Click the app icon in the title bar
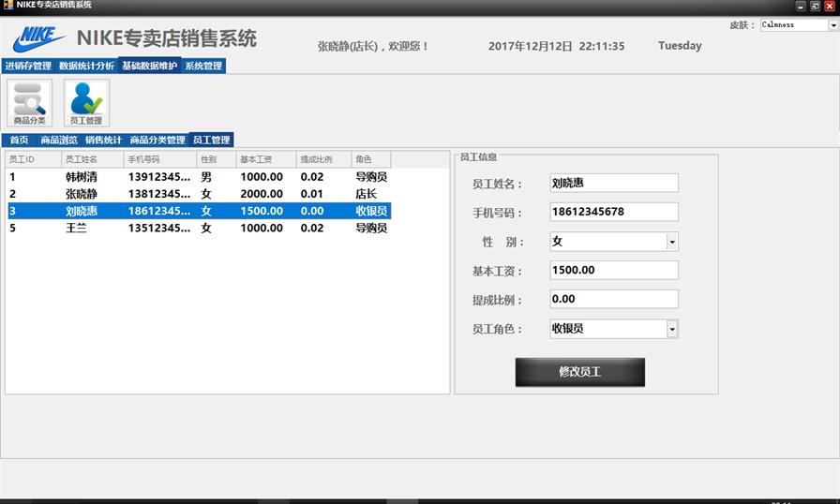Screen dimensions: 840x504 [7, 5]
